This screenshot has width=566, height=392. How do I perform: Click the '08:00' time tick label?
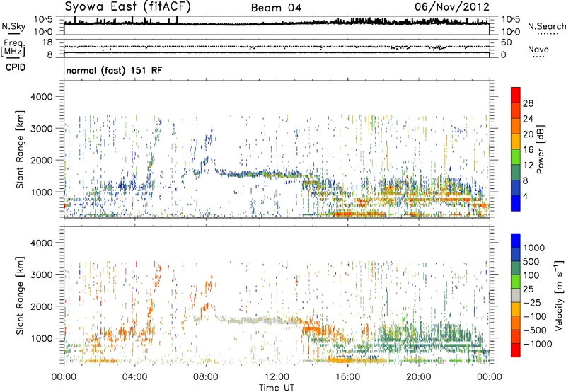click(206, 377)
